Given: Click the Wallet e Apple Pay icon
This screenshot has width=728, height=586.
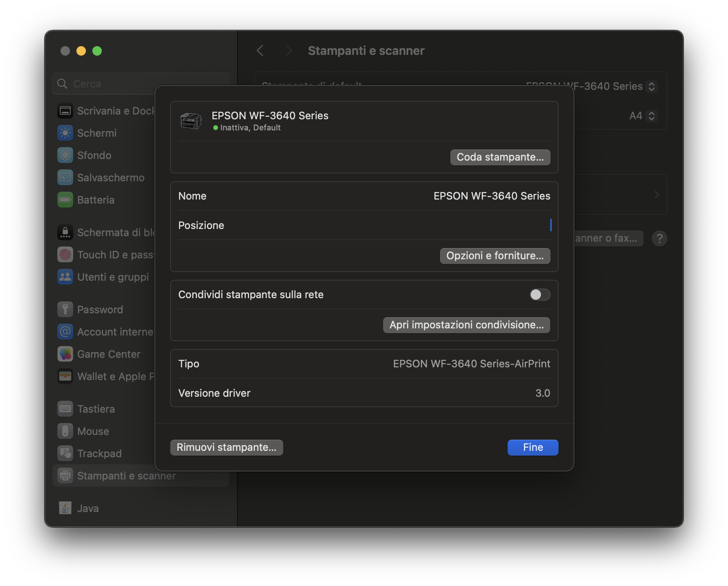Looking at the screenshot, I should coord(65,376).
